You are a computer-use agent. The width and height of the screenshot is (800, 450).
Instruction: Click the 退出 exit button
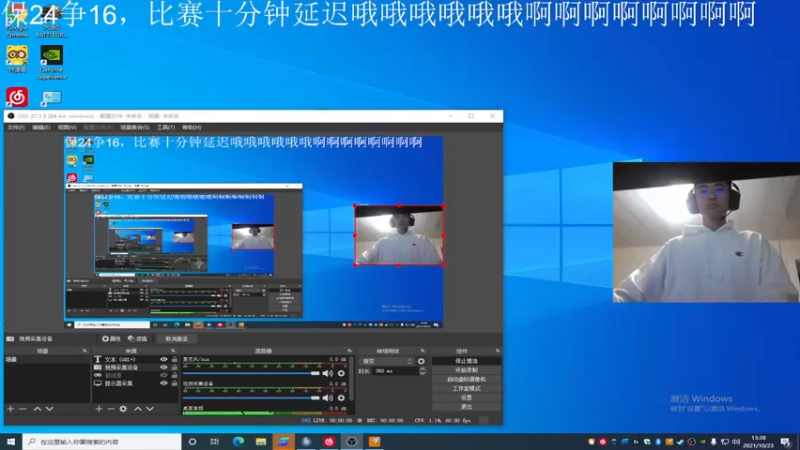click(466, 407)
